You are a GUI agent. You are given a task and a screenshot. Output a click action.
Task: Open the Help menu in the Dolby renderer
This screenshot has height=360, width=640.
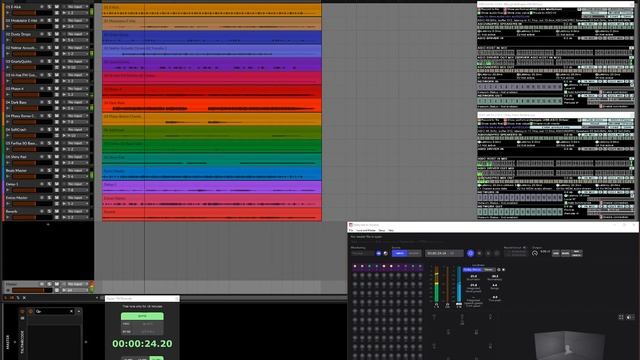tap(391, 230)
